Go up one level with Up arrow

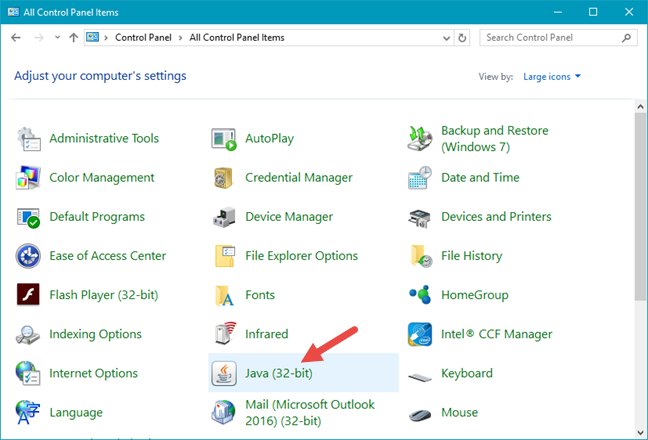point(74,38)
